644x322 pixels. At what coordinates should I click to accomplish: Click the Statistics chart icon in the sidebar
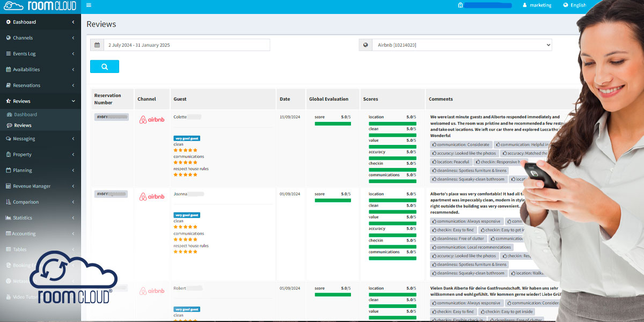tap(8, 218)
